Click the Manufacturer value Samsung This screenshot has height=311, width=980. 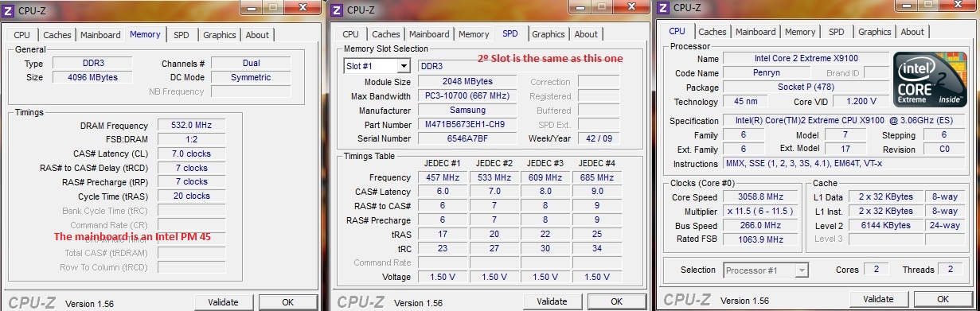tap(467, 111)
